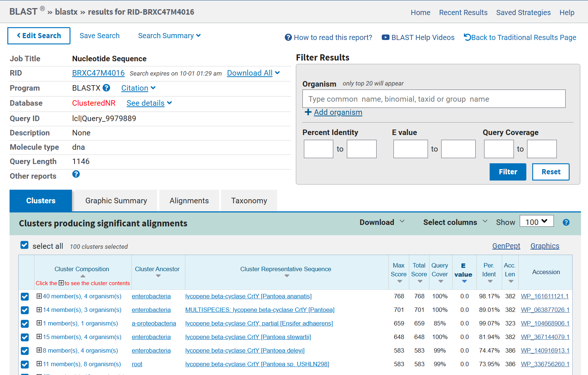Open the table Download menu
Screen dimensions: 588x375
coord(382,222)
